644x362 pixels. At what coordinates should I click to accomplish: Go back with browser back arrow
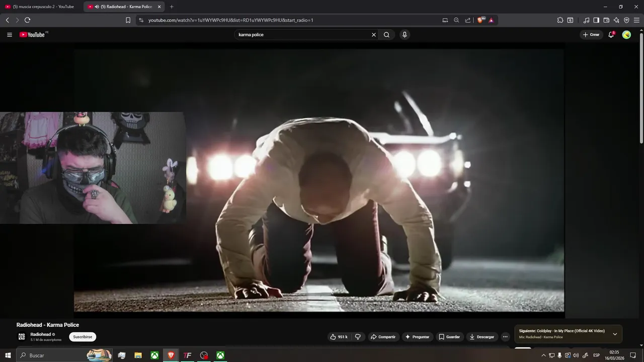[7, 20]
